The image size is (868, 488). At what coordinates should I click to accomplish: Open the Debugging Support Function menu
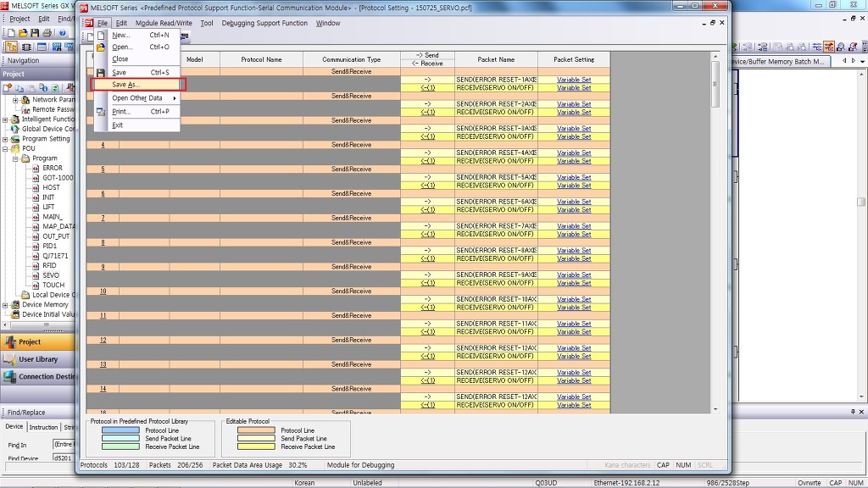[x=264, y=23]
